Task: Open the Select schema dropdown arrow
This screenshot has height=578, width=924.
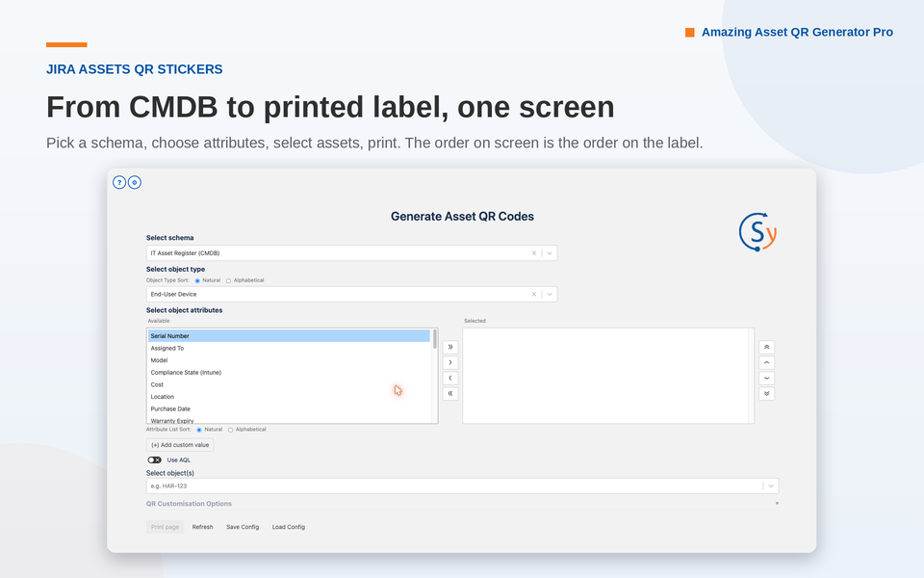Action: [x=550, y=253]
